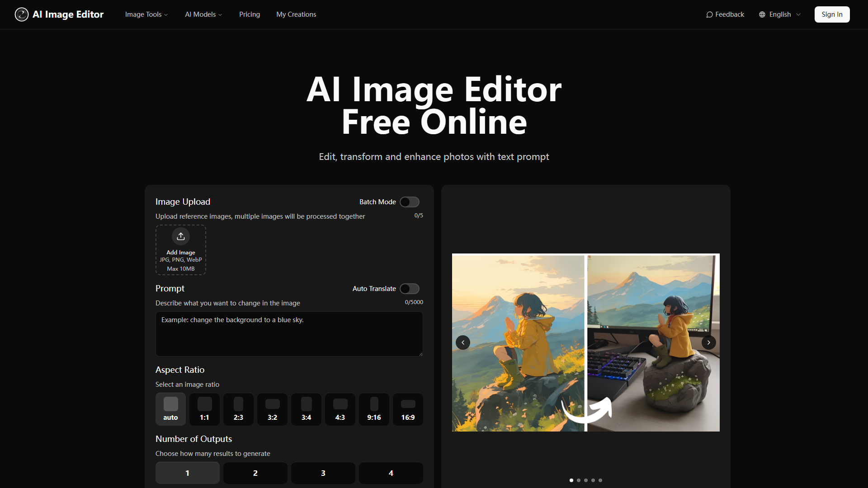Click inside the prompt text area
The width and height of the screenshot is (868, 488).
pyautogui.click(x=289, y=333)
